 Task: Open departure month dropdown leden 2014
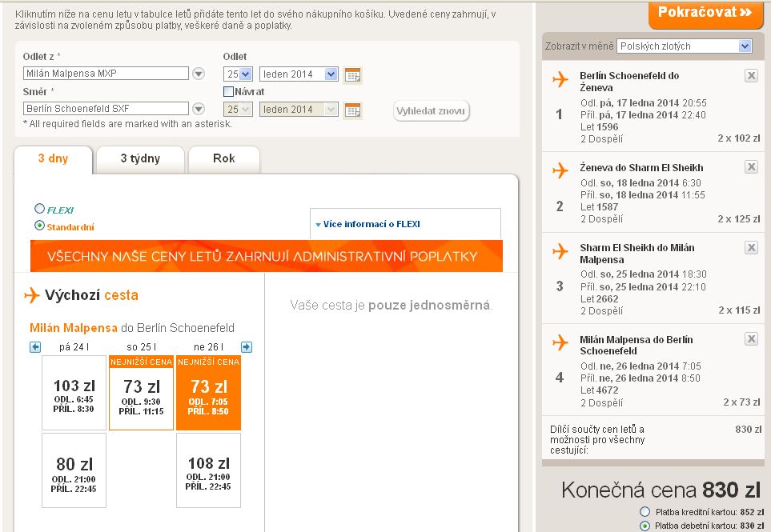coord(299,74)
